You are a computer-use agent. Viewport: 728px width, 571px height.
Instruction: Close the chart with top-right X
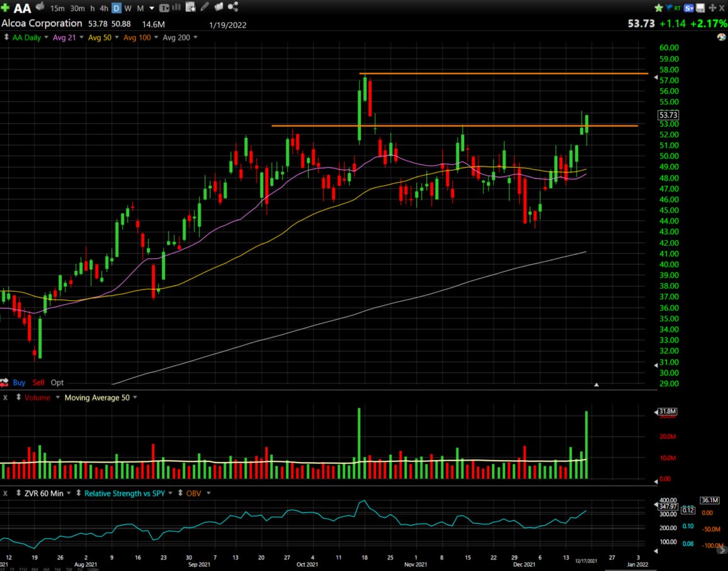click(x=722, y=8)
